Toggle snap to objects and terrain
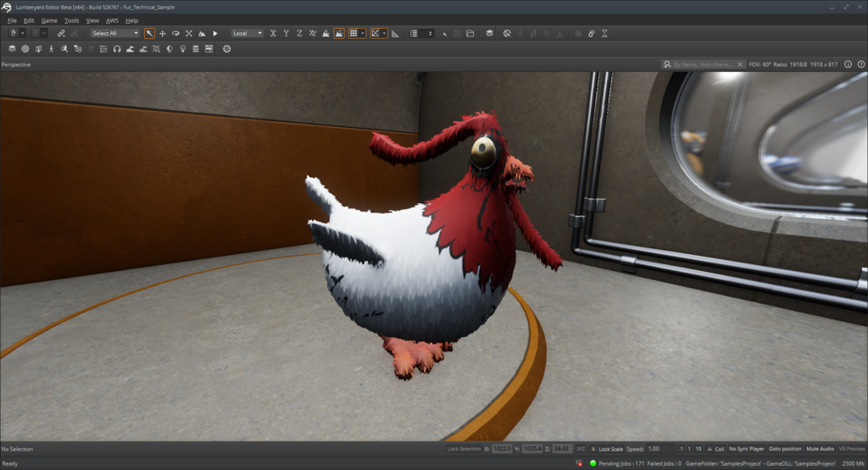Viewport: 868px width, 470px height. point(339,33)
